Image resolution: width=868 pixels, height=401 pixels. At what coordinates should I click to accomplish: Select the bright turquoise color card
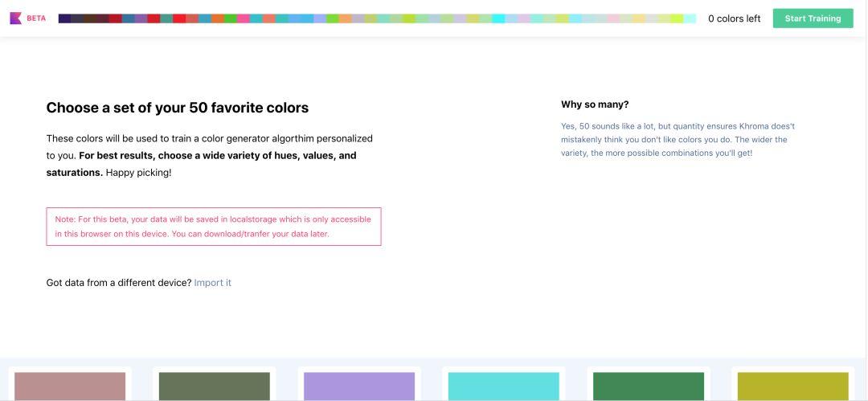coord(503,386)
